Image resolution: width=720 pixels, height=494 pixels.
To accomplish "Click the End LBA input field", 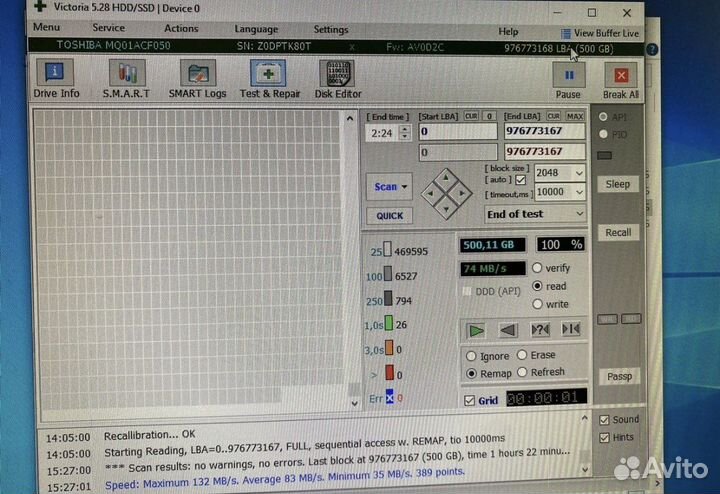I will click(x=542, y=131).
